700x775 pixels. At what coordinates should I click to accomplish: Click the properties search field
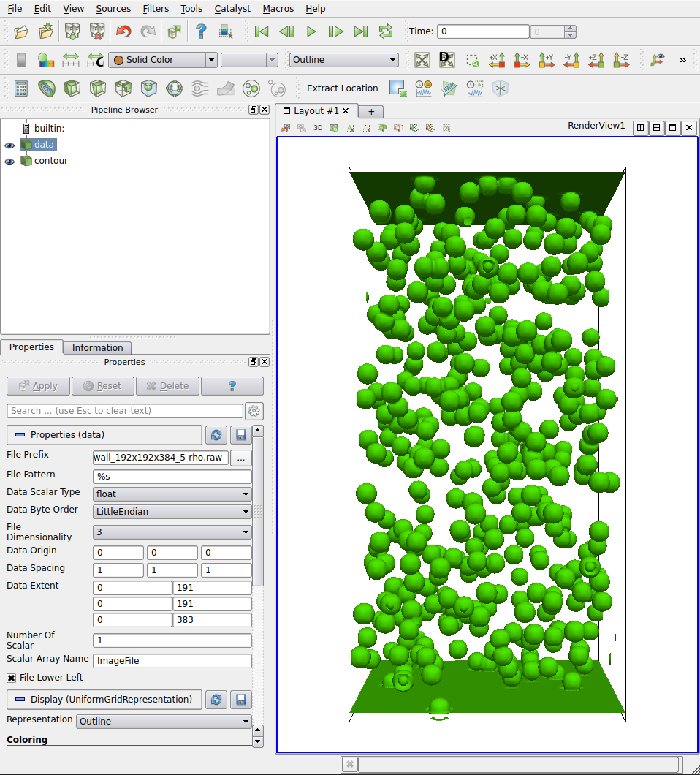click(x=124, y=411)
